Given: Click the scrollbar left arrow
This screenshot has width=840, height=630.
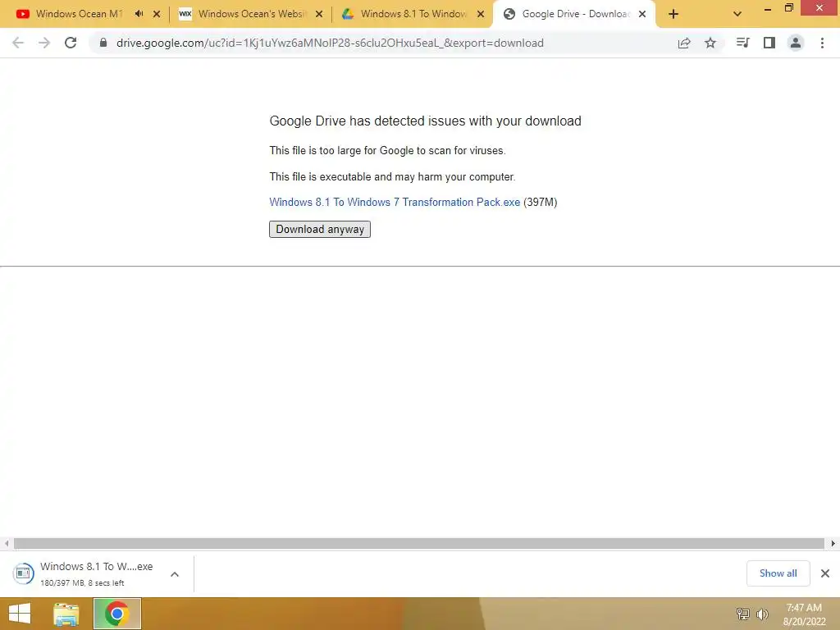Looking at the screenshot, I should (7, 543).
